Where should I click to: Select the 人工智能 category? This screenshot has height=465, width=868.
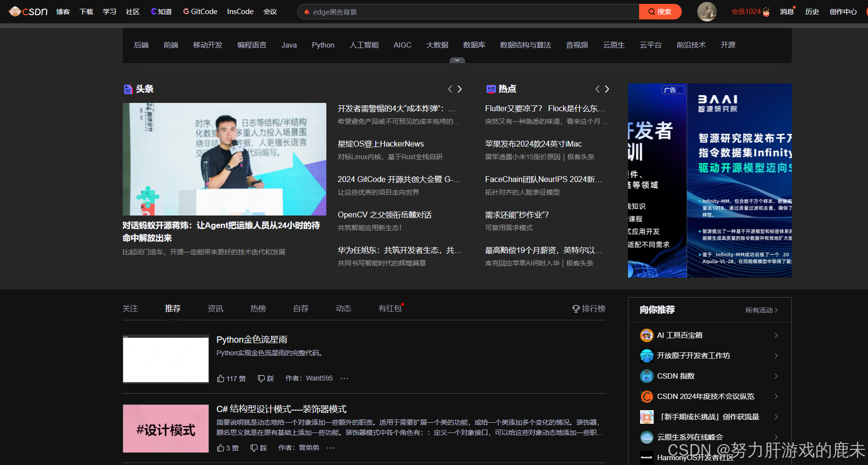click(364, 45)
